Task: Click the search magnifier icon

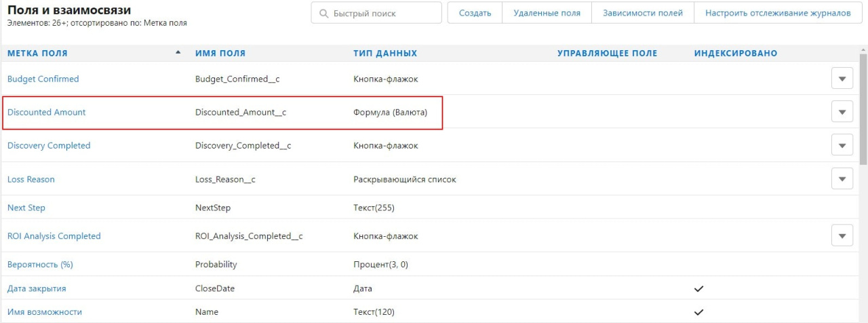Action: coord(323,14)
